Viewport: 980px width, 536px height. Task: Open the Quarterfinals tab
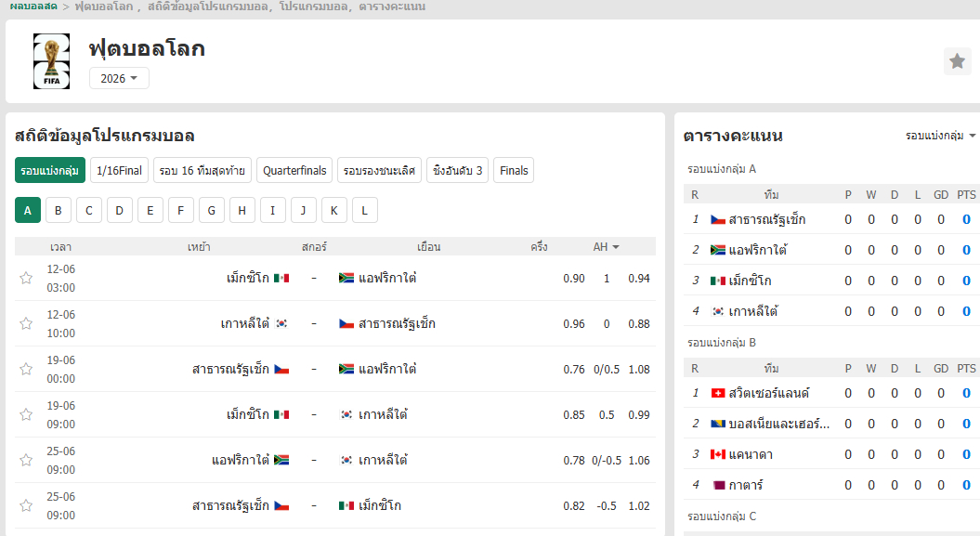tap(294, 171)
